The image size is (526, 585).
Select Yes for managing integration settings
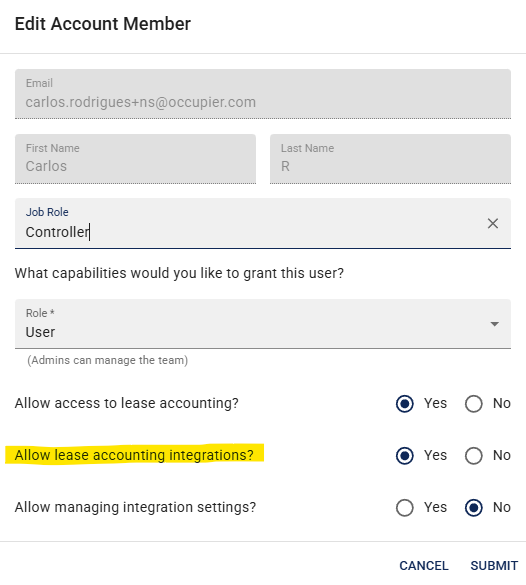405,508
